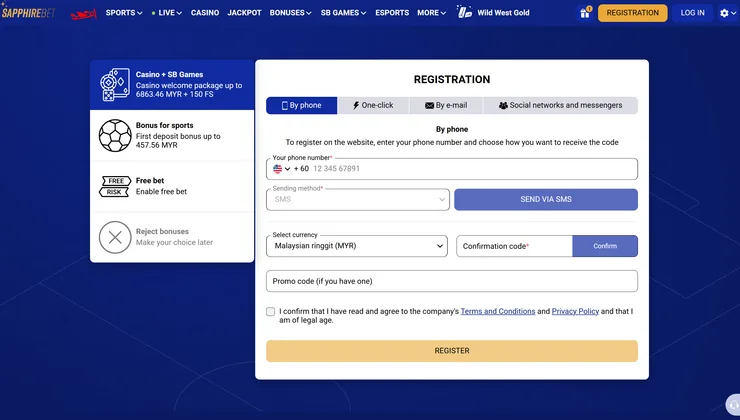740x420 pixels.
Task: Expand the SPORTS menu
Action: pos(124,13)
